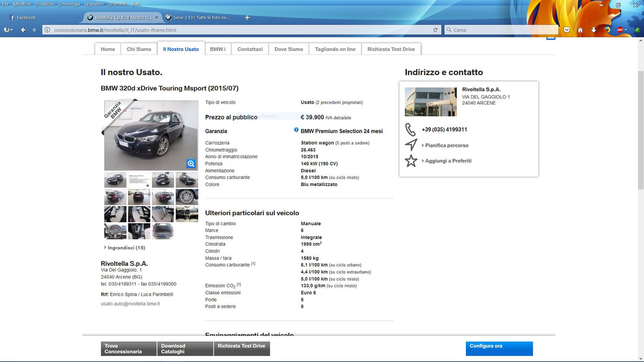Select the Tagliando on line tab
The image size is (644, 362).
pos(335,49)
